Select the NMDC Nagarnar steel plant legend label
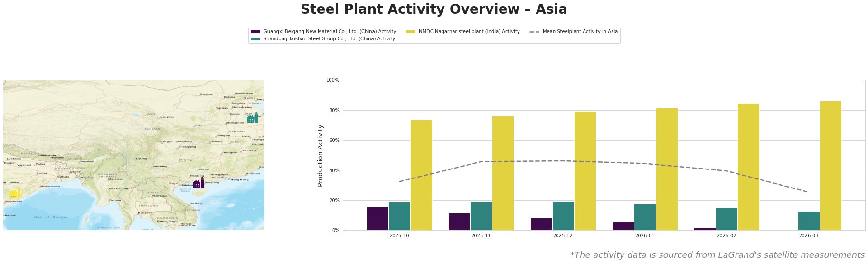The height and width of the screenshot is (263, 868). [x=469, y=32]
